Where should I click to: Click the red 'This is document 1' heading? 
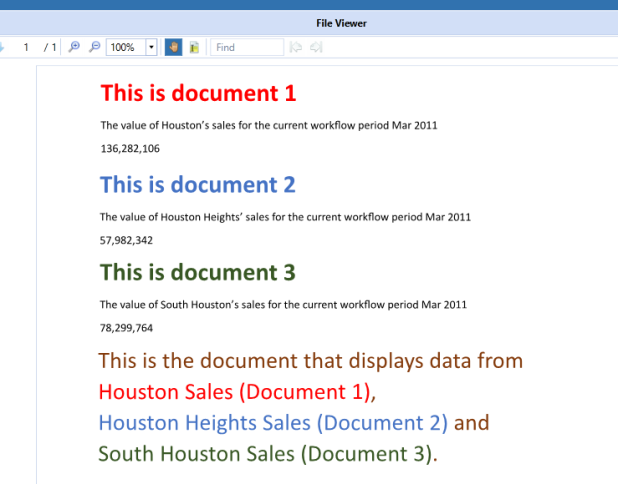(198, 94)
